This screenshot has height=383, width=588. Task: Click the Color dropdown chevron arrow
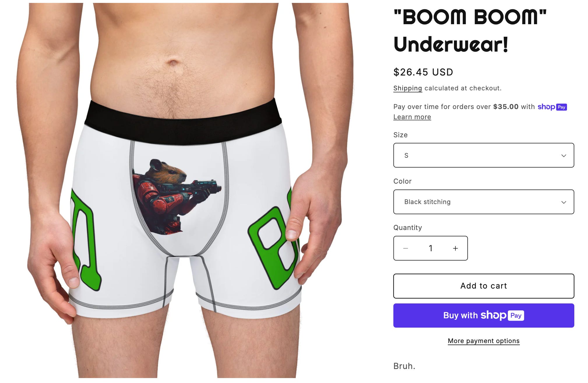(x=564, y=202)
